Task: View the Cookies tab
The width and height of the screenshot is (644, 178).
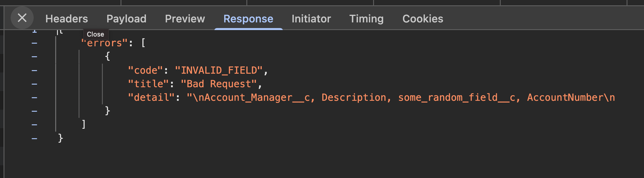Action: tap(423, 19)
